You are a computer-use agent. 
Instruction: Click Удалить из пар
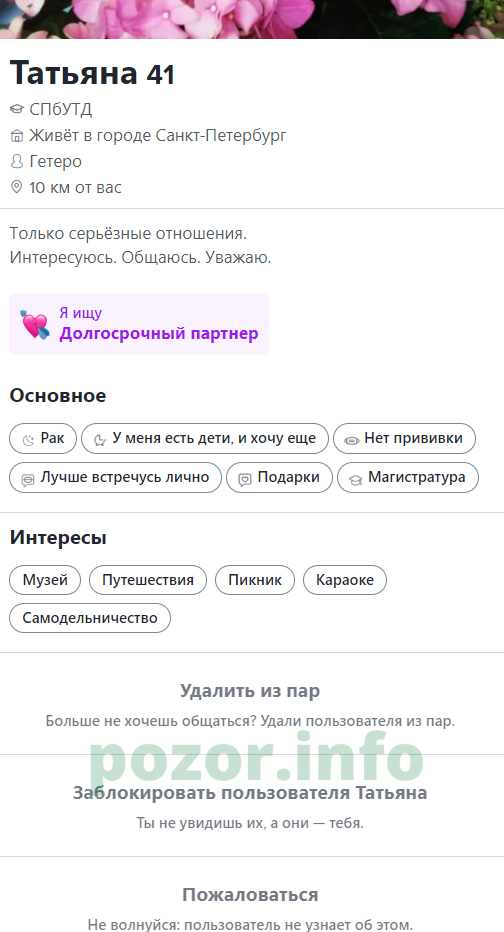pos(250,691)
